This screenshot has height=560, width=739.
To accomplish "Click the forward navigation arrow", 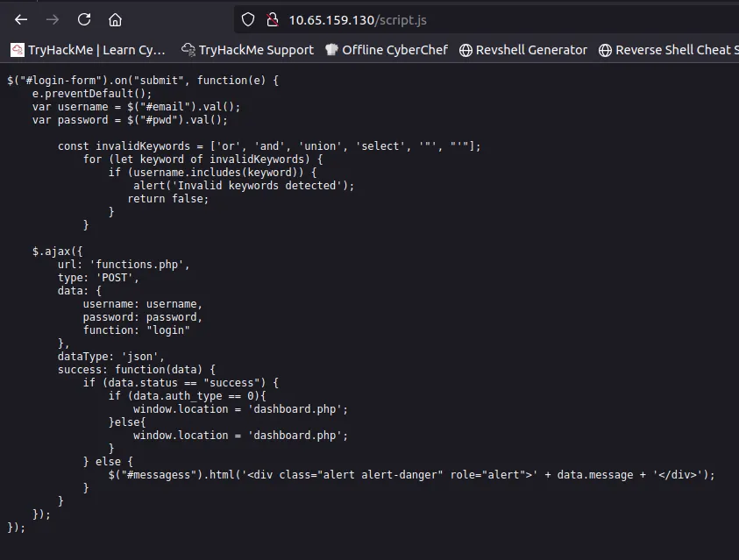I will point(53,19).
